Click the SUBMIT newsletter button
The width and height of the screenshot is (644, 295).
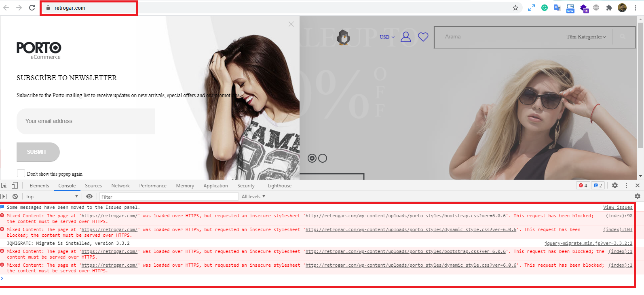click(38, 152)
